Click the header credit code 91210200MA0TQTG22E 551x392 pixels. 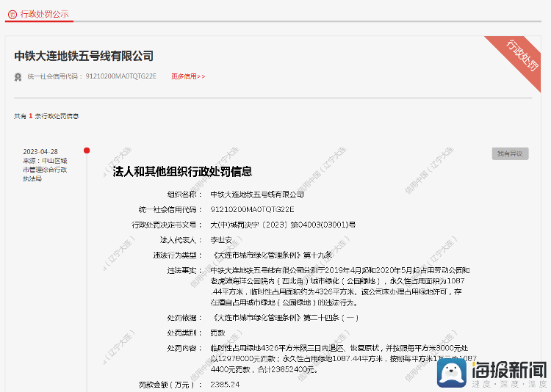point(121,76)
